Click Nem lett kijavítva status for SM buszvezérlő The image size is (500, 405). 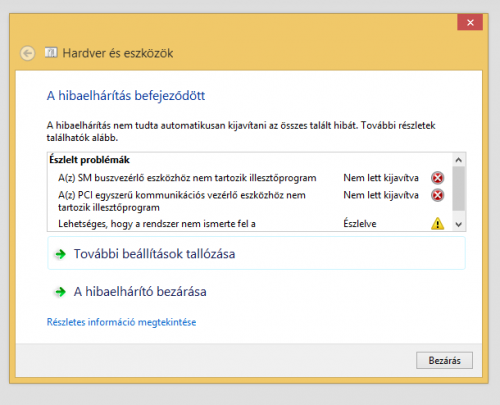[x=381, y=178]
